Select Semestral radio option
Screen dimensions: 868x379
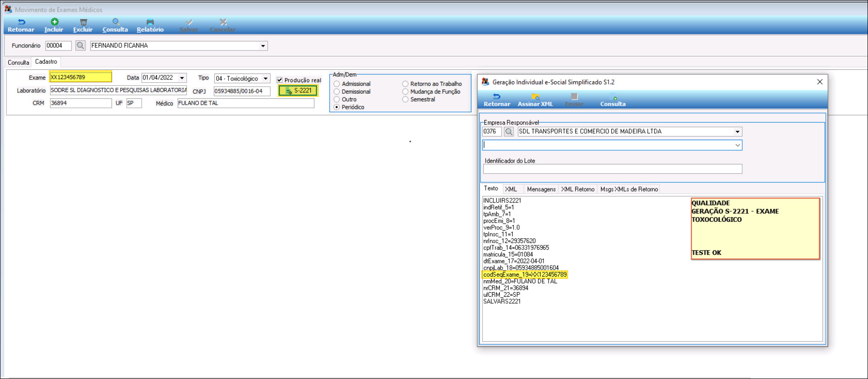click(405, 100)
